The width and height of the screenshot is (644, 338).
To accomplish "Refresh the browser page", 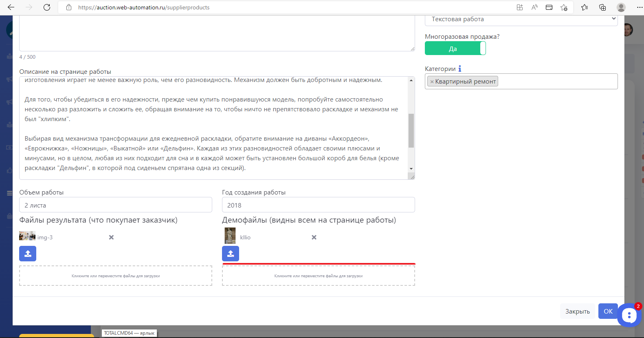I will point(47,7).
